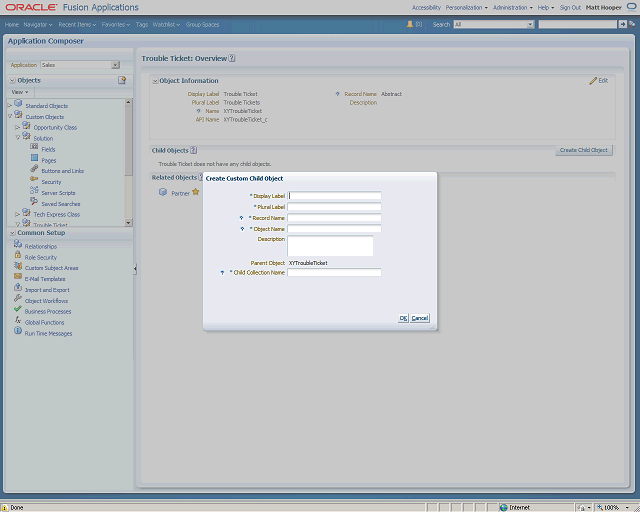Click the Sign Out link
This screenshot has width=640, height=512.
(x=570, y=7)
